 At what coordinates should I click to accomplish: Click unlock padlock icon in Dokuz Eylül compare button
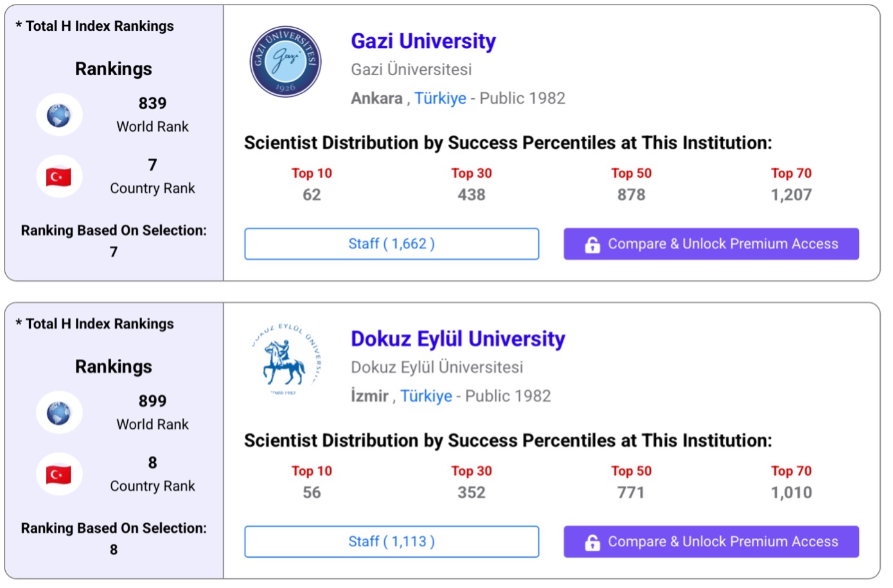click(592, 542)
